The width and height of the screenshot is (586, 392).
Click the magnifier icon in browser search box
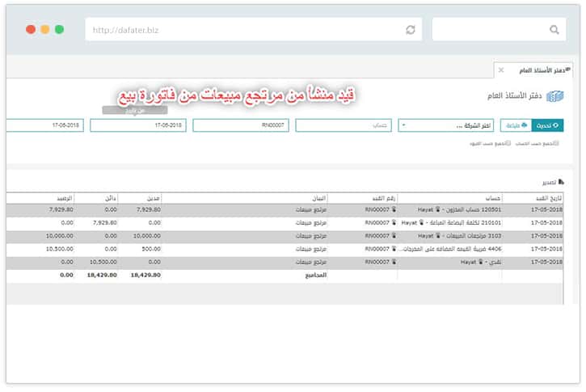point(554,30)
